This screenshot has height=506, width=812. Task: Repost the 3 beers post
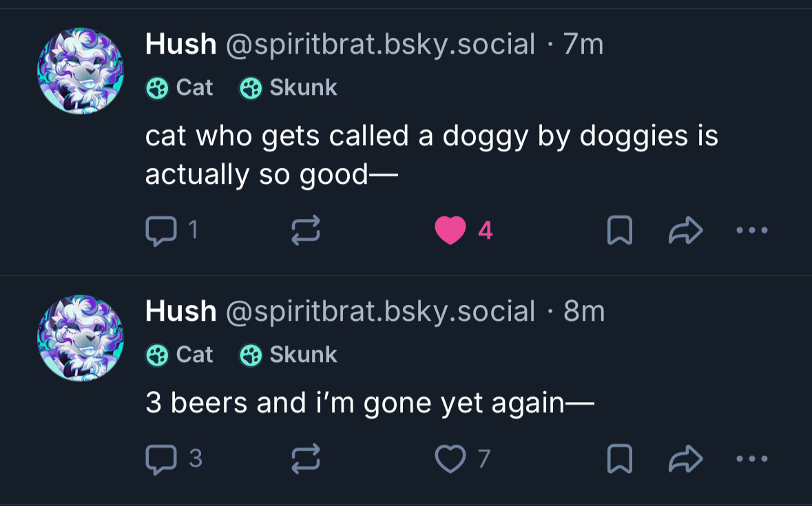coord(306,459)
